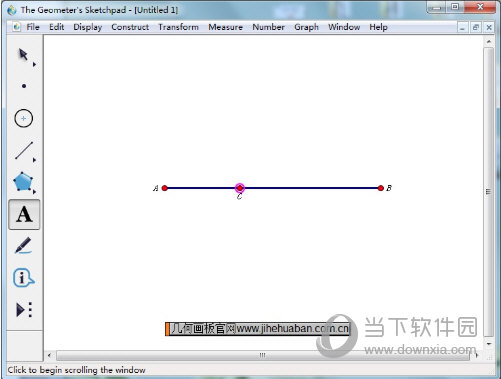Select the Straightedge segment tool

point(24,150)
